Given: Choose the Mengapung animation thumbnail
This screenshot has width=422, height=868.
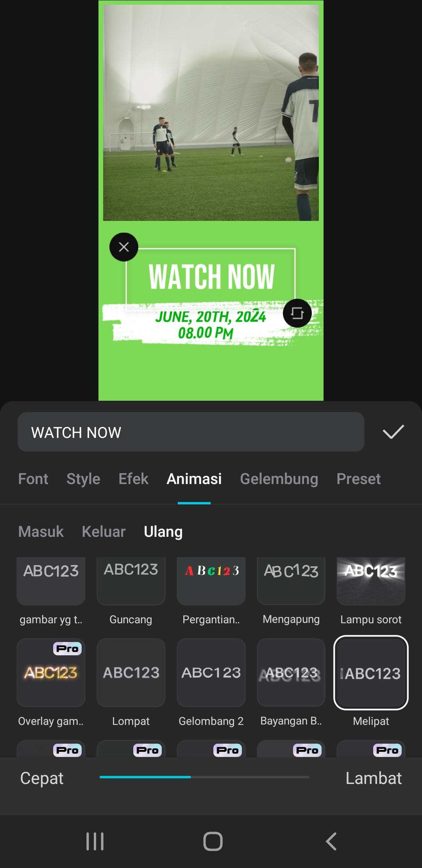Looking at the screenshot, I should tap(291, 581).
